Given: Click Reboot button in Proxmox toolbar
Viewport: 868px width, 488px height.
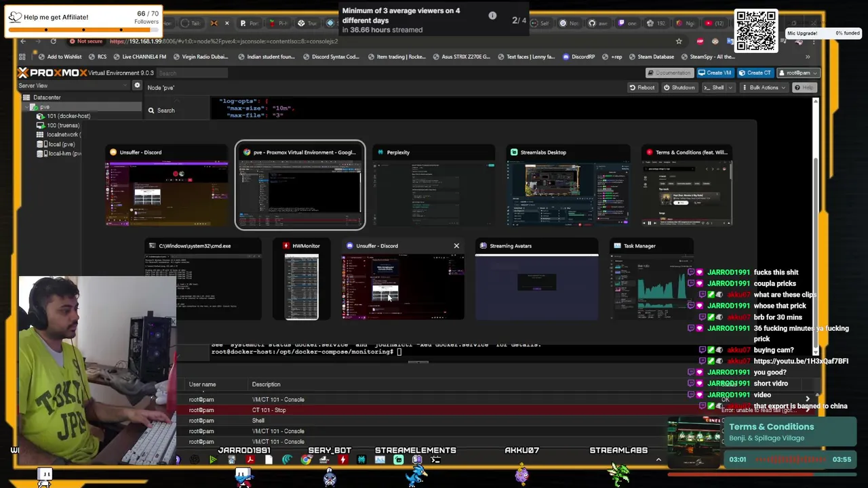Looking at the screenshot, I should pyautogui.click(x=642, y=87).
